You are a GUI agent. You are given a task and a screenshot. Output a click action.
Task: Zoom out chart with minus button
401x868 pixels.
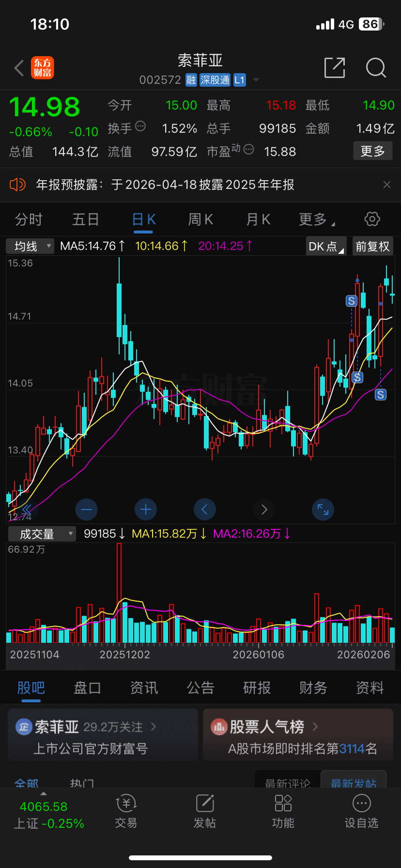(87, 510)
